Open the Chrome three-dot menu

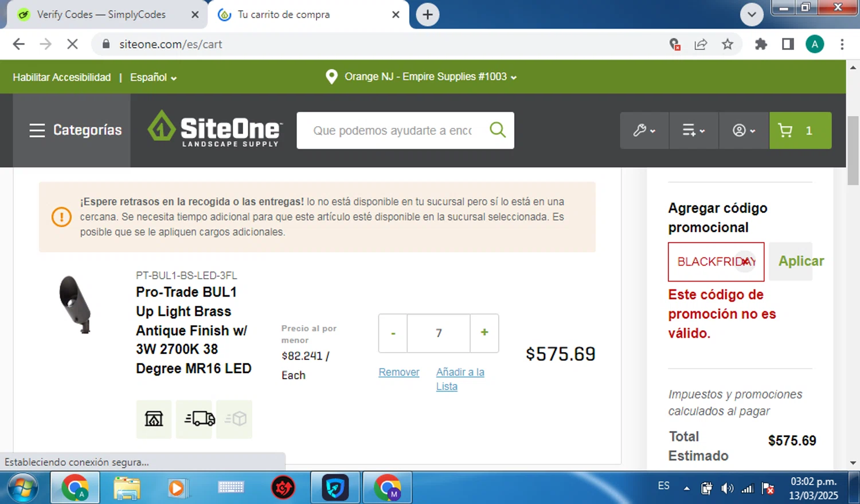842,44
